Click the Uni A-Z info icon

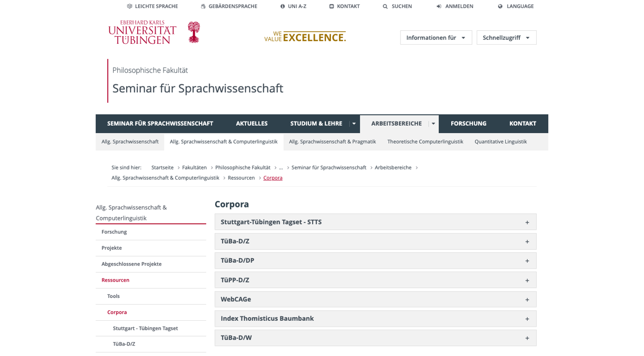[x=283, y=6]
